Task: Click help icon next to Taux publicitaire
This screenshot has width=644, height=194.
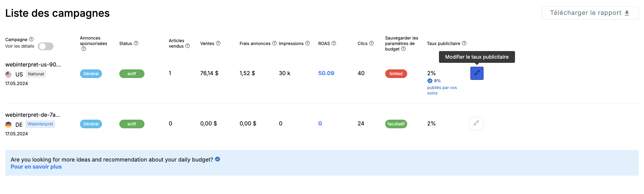Action: point(464,43)
